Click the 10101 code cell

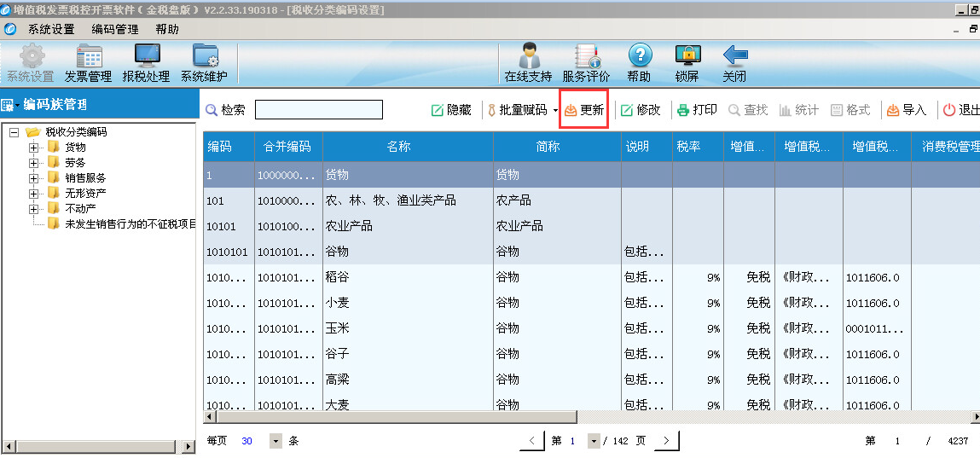pyautogui.click(x=229, y=226)
